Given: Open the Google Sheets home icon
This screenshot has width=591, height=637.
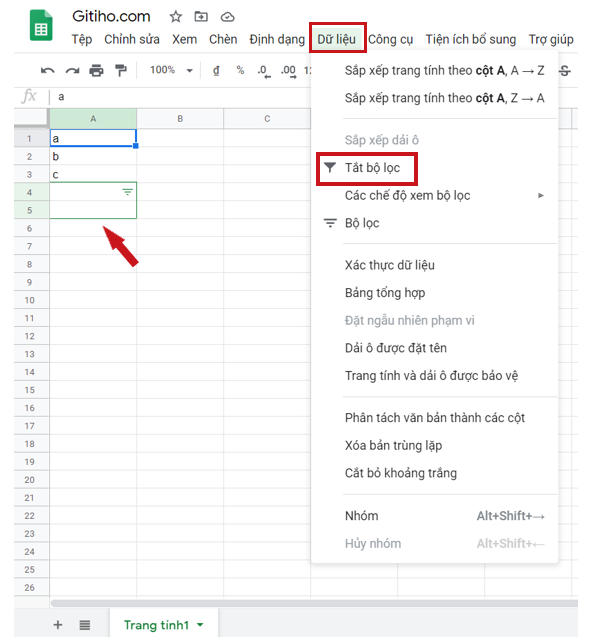Looking at the screenshot, I should click(41, 26).
